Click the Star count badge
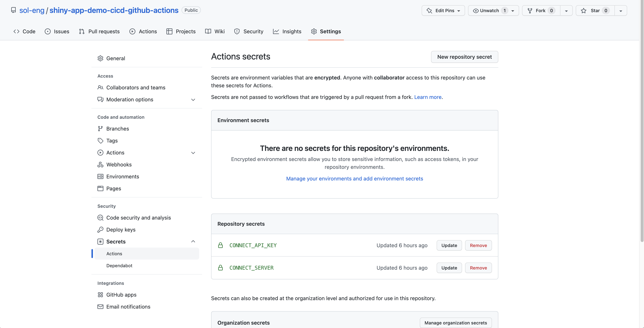Screen dimensions: 644x328 click(606, 10)
